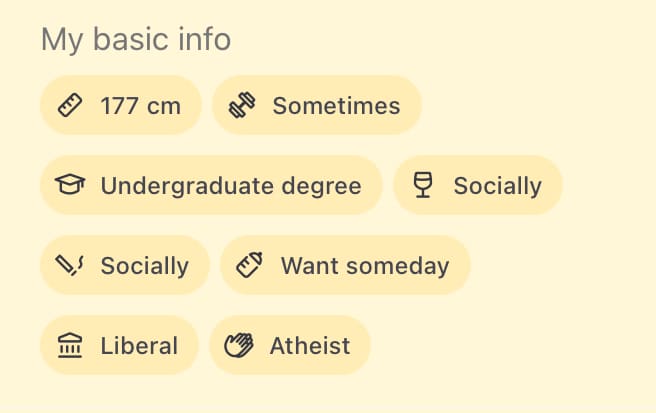Select the 'Atheist' label
Viewport: 656px width, 413px height.
(x=310, y=346)
